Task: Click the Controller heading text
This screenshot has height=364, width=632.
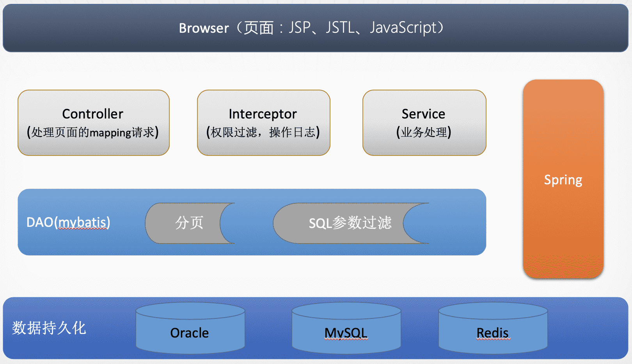Action: coord(93,114)
